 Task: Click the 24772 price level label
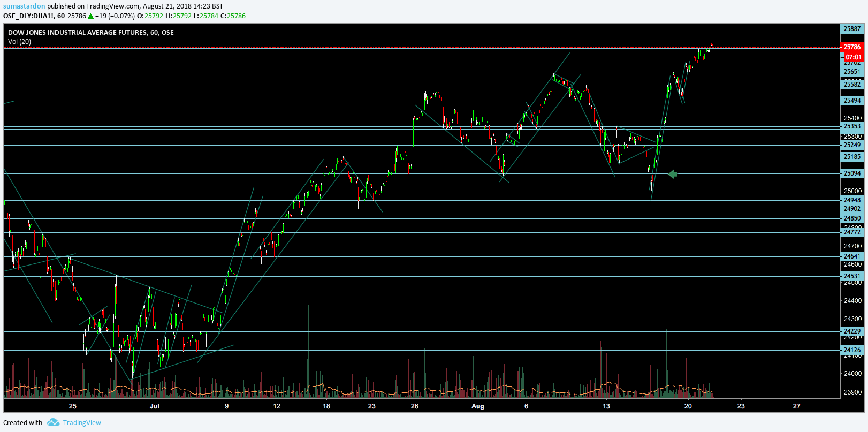point(852,232)
